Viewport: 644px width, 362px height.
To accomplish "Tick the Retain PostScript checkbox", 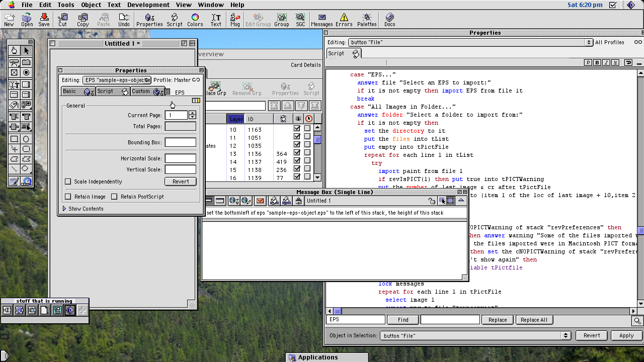I will click(114, 197).
